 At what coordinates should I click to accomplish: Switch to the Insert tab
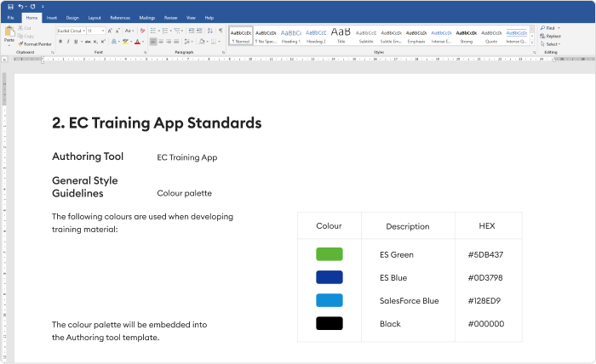(x=52, y=18)
